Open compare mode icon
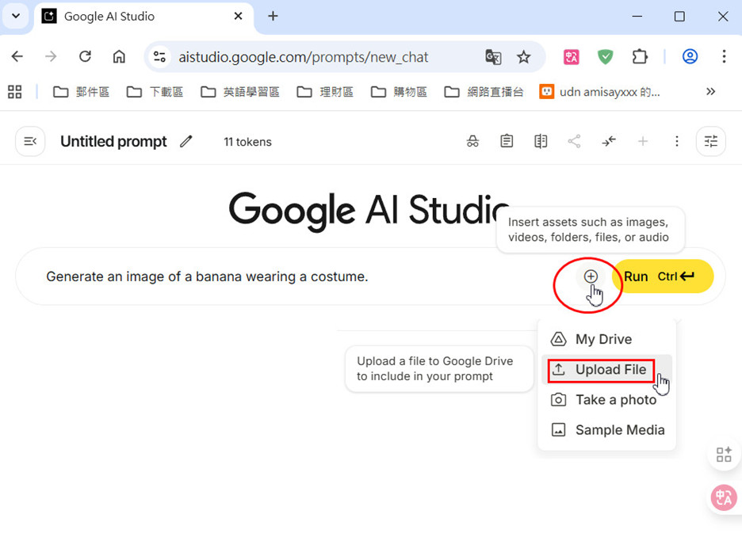Viewport: 742px width, 560px height. tap(541, 141)
